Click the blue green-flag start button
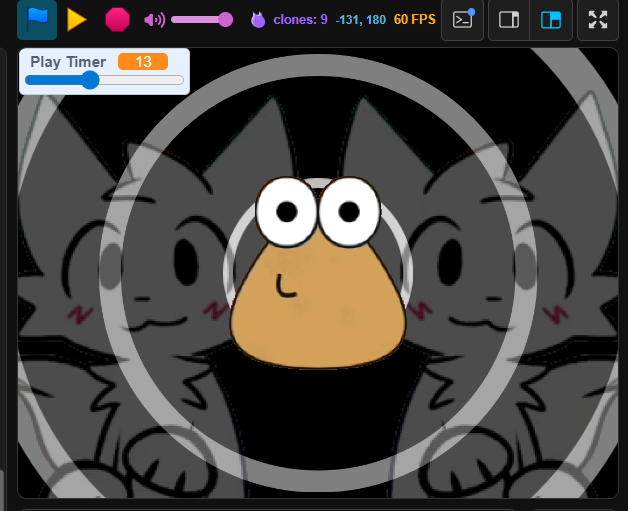This screenshot has height=511, width=628. (37, 19)
